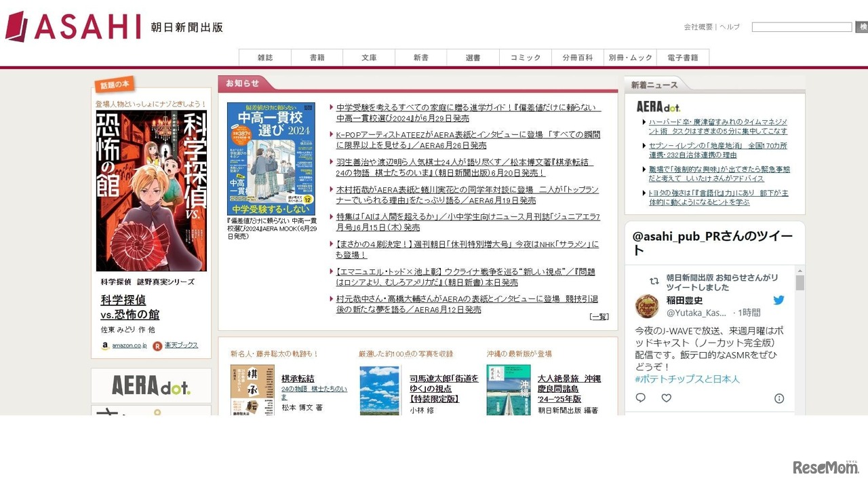Screen dimensions: 868x483
Task: Click the Twitter bird icon on the tweet
Action: pyautogui.click(x=778, y=299)
